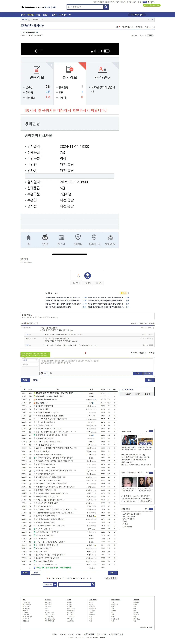The width and height of the screenshot is (175, 644).
Task: Open the 디시콘 emoticon picker
Action: tap(44, 373)
